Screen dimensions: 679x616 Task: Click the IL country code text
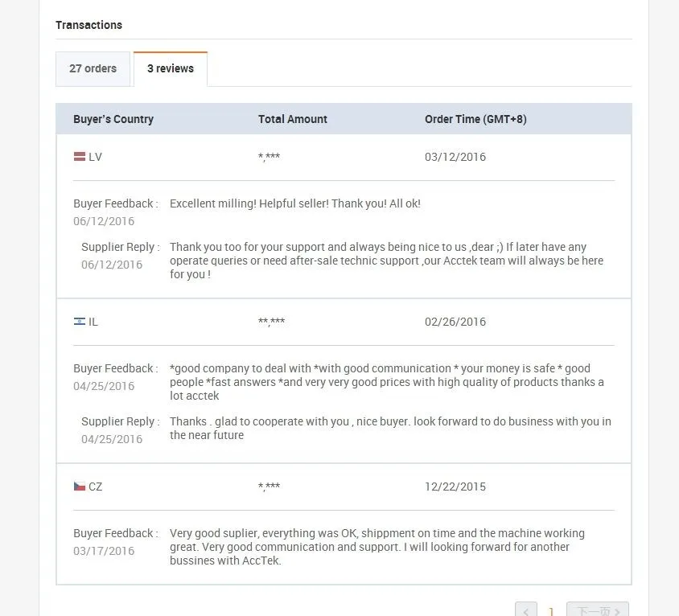click(93, 322)
